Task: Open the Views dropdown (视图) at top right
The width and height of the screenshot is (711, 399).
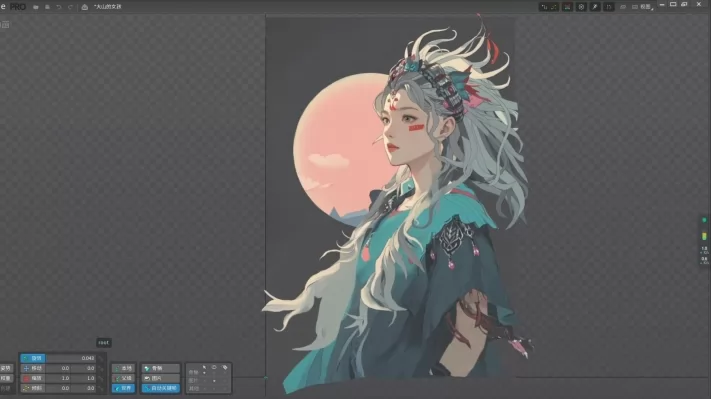Action: click(x=646, y=7)
